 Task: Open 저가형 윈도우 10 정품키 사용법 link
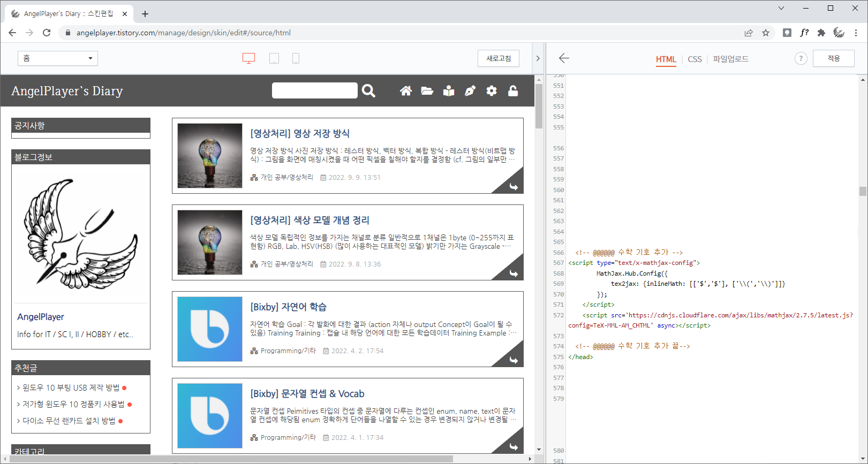pyautogui.click(x=73, y=404)
